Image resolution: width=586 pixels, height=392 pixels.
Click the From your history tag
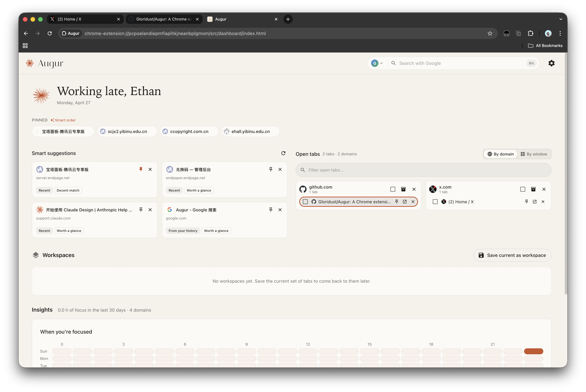pyautogui.click(x=183, y=231)
